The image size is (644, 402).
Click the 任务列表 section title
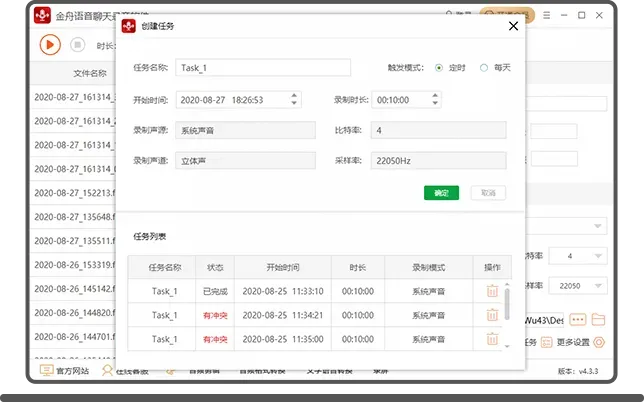(150, 237)
